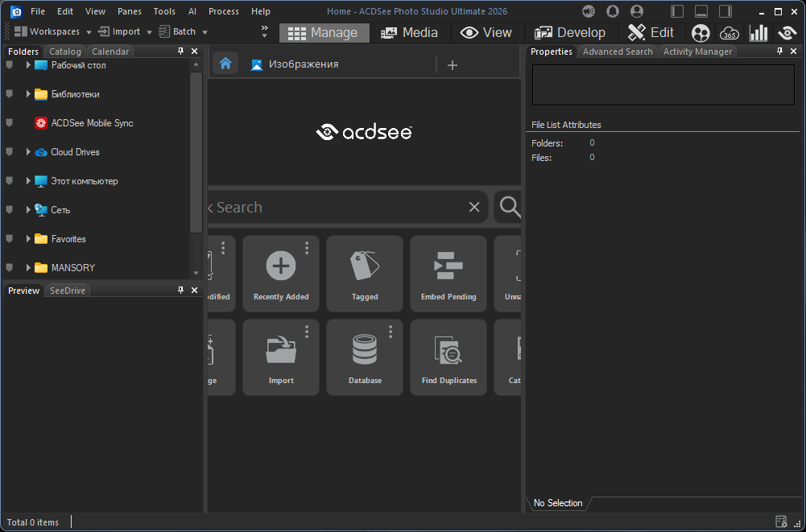Screen dimensions: 806x532
Task: Toggle Easy-Select marker for Cloud Drives
Action: point(10,152)
